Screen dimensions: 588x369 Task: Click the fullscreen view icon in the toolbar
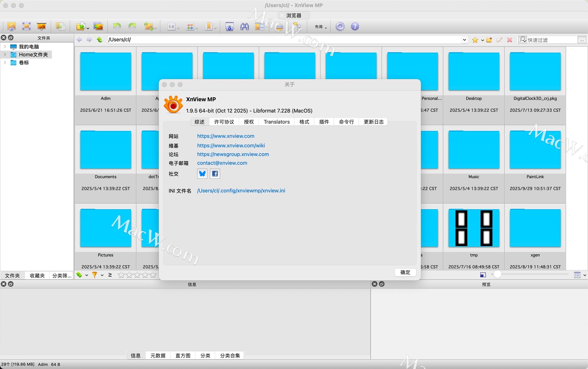pyautogui.click(x=26, y=27)
